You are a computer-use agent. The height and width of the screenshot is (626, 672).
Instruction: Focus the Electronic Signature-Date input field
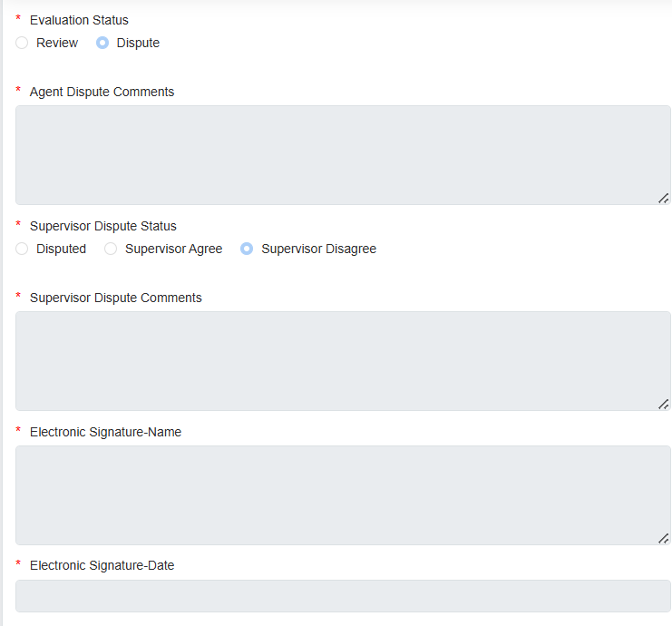(x=343, y=596)
